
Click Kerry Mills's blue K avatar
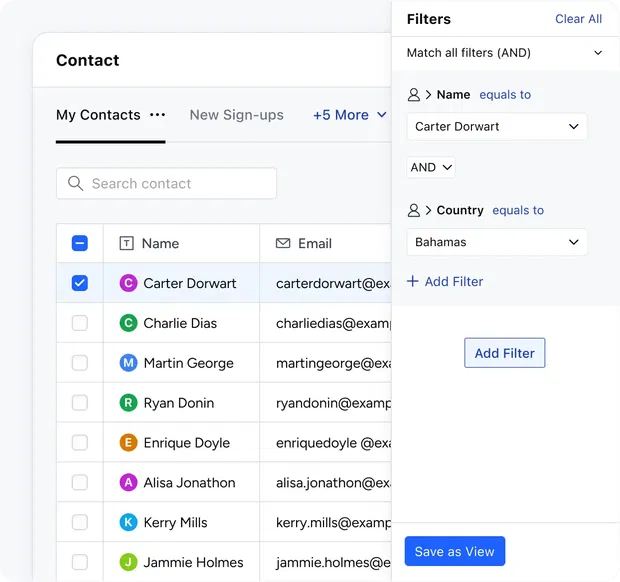tap(129, 522)
